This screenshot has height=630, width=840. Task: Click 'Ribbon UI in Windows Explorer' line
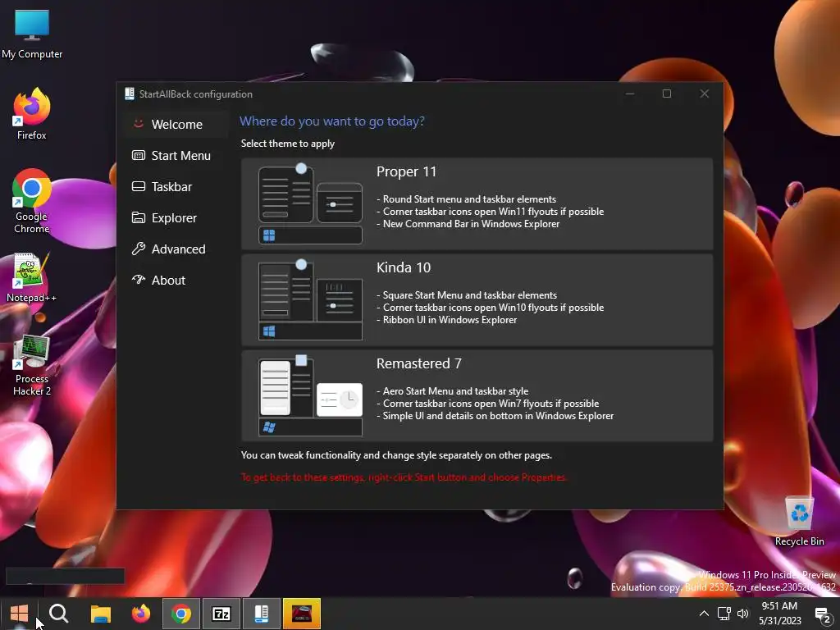click(x=447, y=320)
